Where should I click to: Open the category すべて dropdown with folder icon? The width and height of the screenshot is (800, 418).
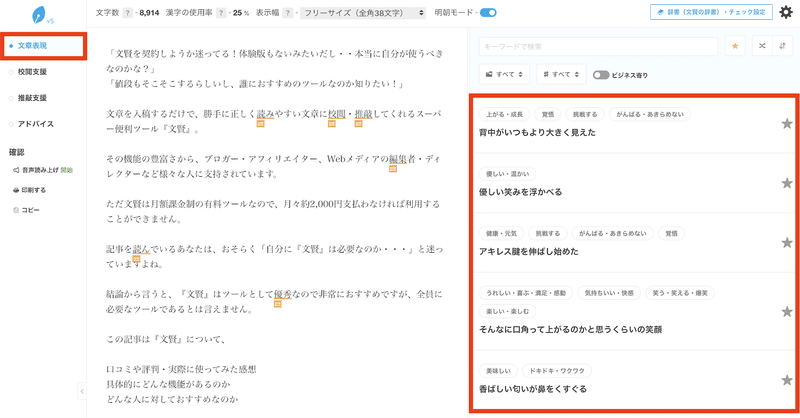coord(504,74)
